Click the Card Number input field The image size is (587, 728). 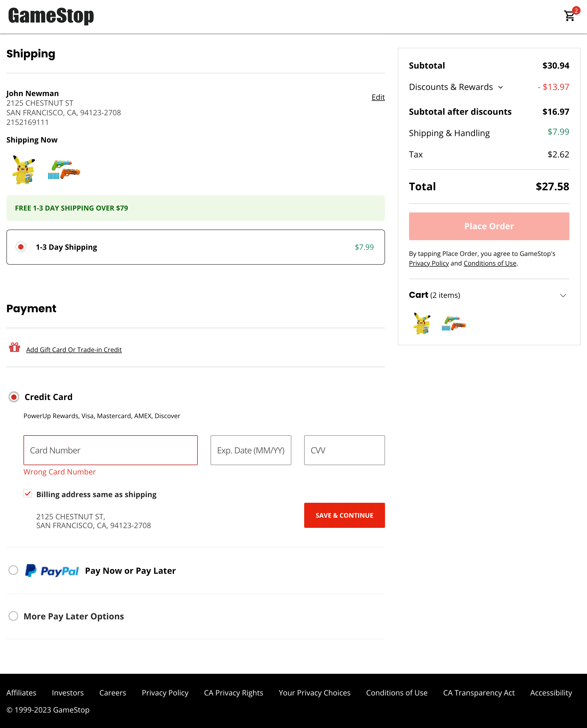(x=110, y=450)
